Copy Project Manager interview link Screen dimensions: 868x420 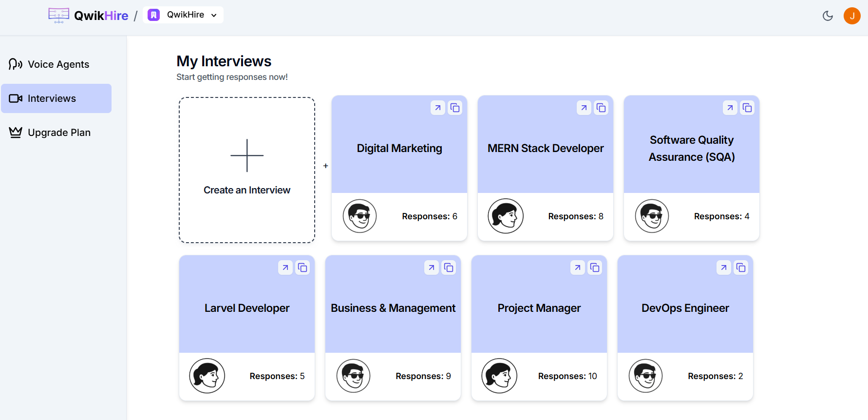(595, 267)
